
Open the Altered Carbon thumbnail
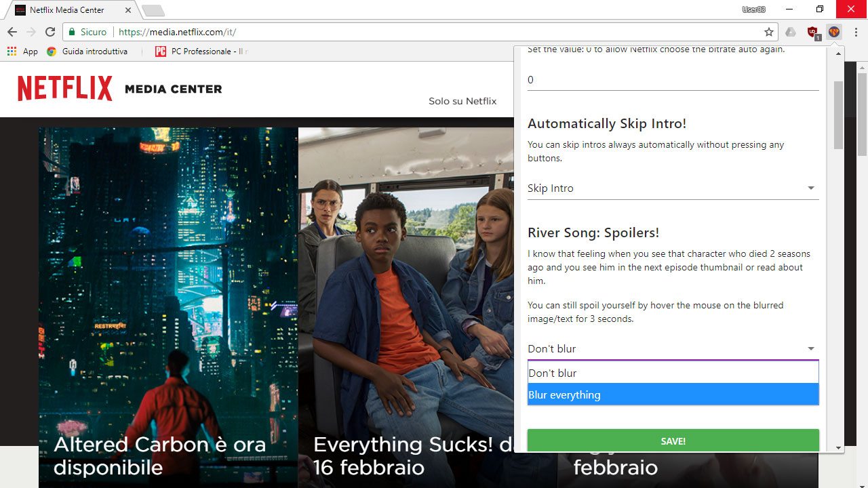click(168, 285)
